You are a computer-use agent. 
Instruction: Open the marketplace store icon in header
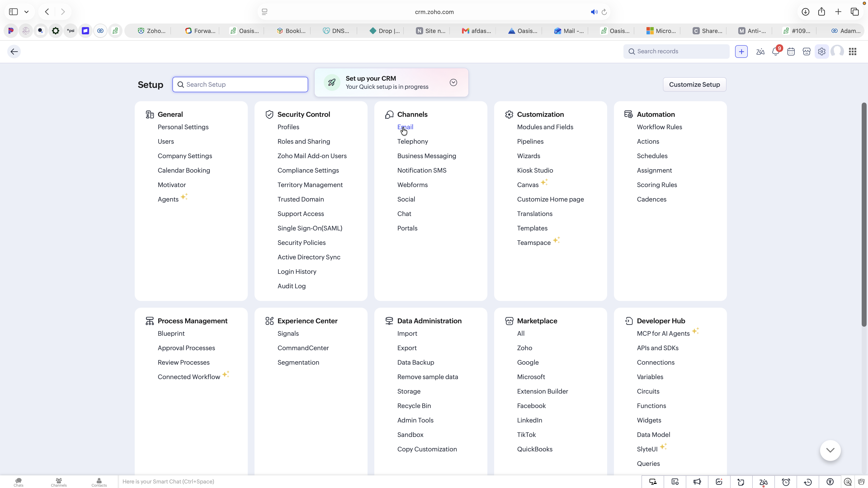click(806, 52)
